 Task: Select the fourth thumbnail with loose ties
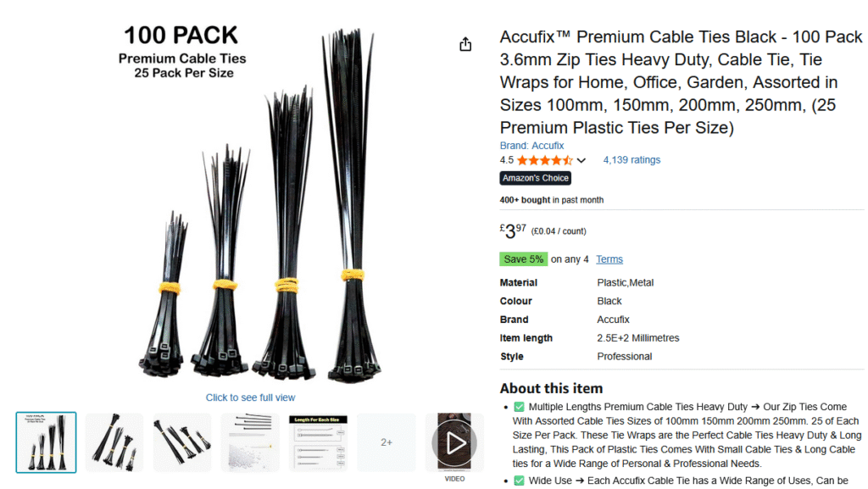click(250, 442)
